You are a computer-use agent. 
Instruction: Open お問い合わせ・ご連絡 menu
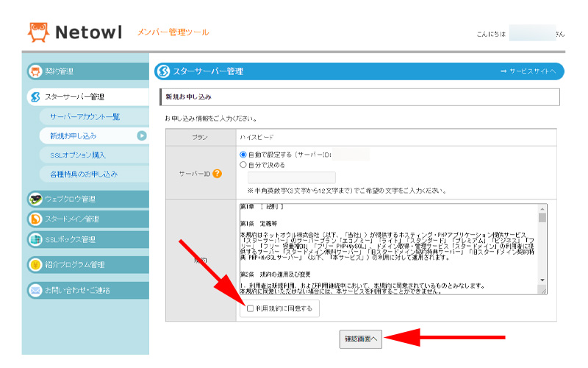click(x=87, y=290)
